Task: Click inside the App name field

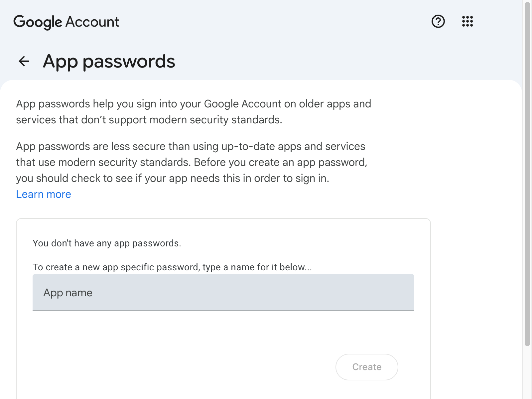Action: [223, 293]
